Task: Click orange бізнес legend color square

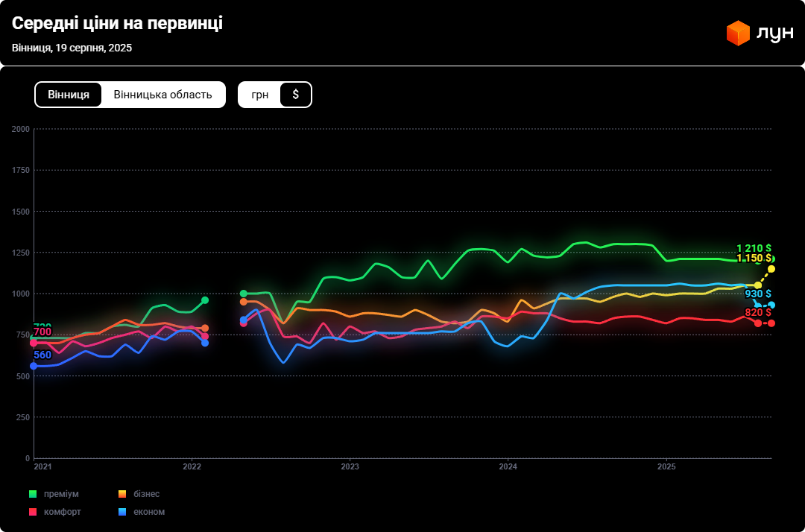Action: [x=122, y=494]
